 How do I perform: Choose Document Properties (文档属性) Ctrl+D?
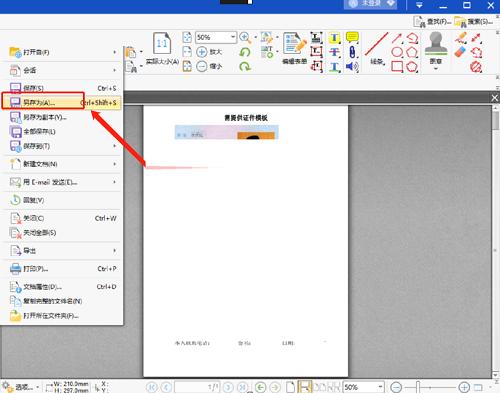point(62,287)
